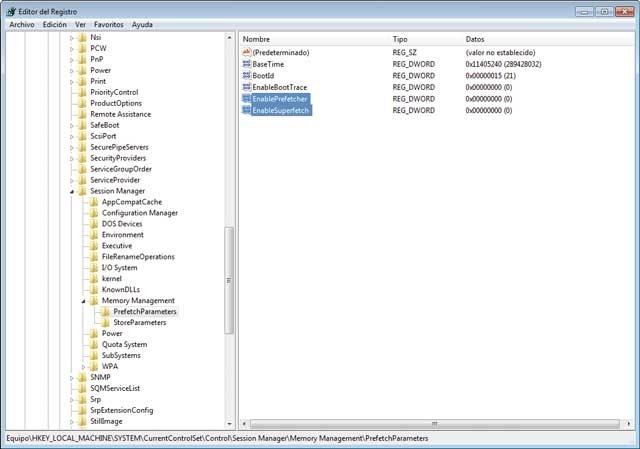The image size is (640, 449).
Task: Click the Nsi folder icon
Action: 82,38
